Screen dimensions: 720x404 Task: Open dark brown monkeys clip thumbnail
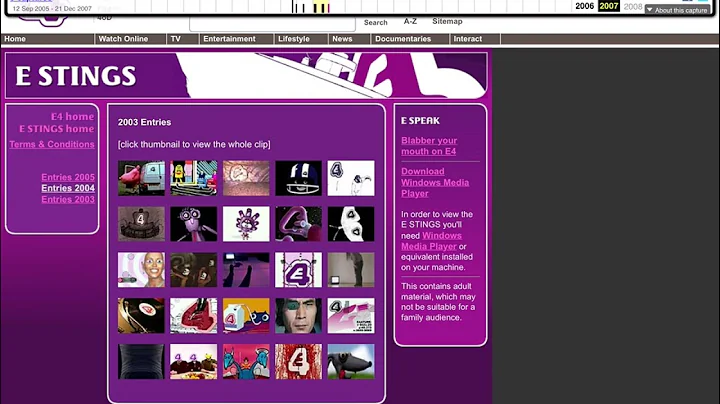click(194, 270)
